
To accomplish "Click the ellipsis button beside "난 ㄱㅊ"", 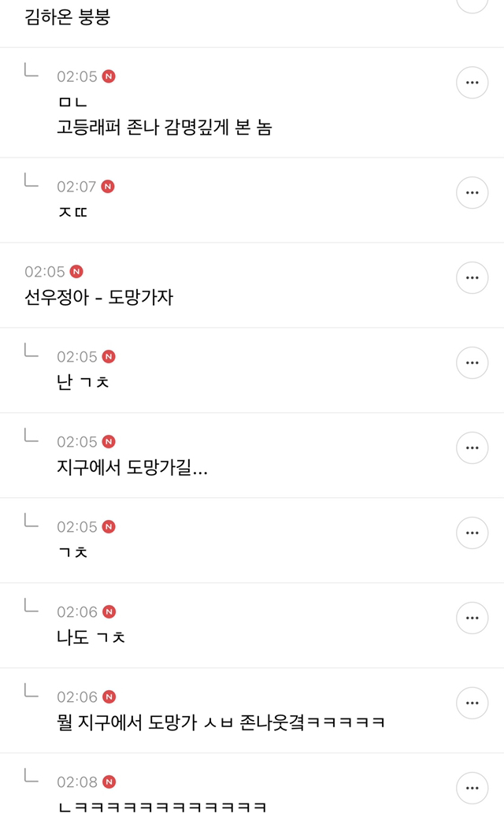I will (x=472, y=362).
